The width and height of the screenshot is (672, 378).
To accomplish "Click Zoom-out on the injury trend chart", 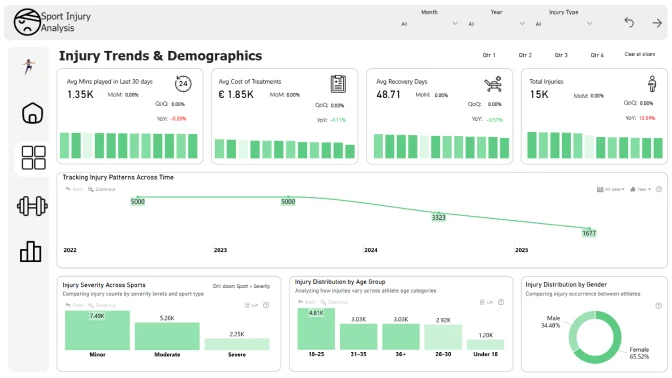I will (x=102, y=189).
